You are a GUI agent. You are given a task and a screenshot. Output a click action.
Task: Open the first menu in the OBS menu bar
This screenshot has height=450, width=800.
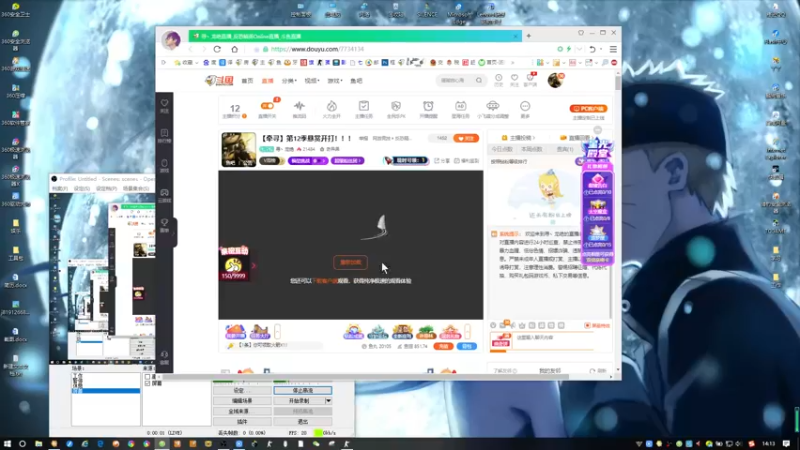pos(59,188)
